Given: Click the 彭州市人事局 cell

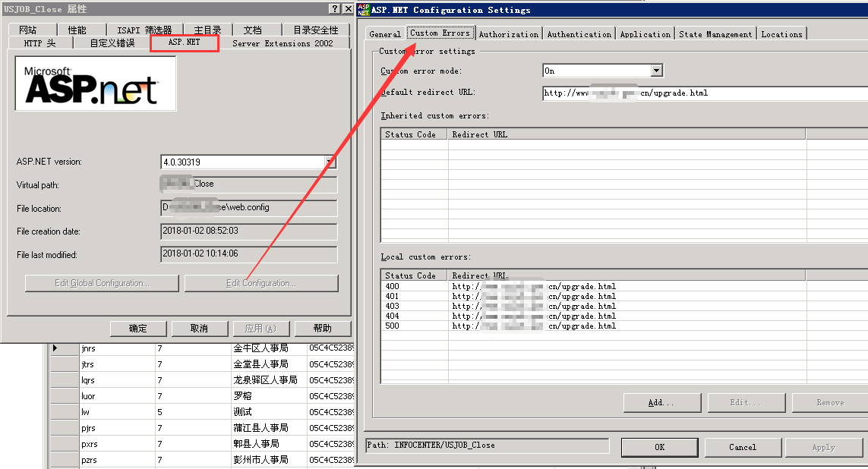Looking at the screenshot, I should point(269,460).
